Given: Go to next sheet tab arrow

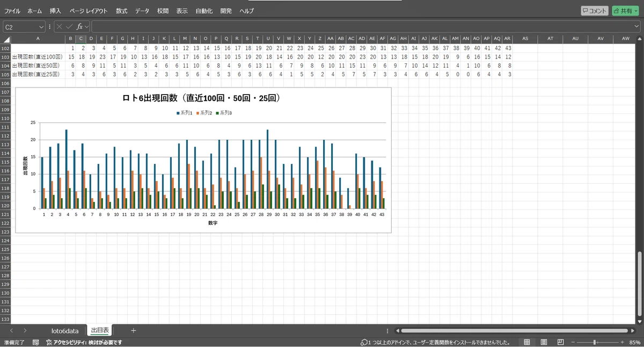Looking at the screenshot, I should [x=25, y=331].
